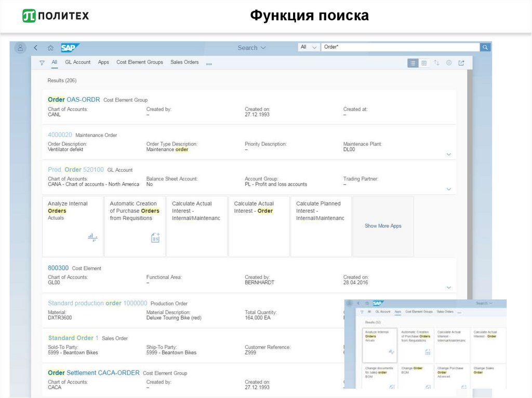The image size is (532, 398).
Task: Open the settings gear in results toolbar
Action: point(449,63)
